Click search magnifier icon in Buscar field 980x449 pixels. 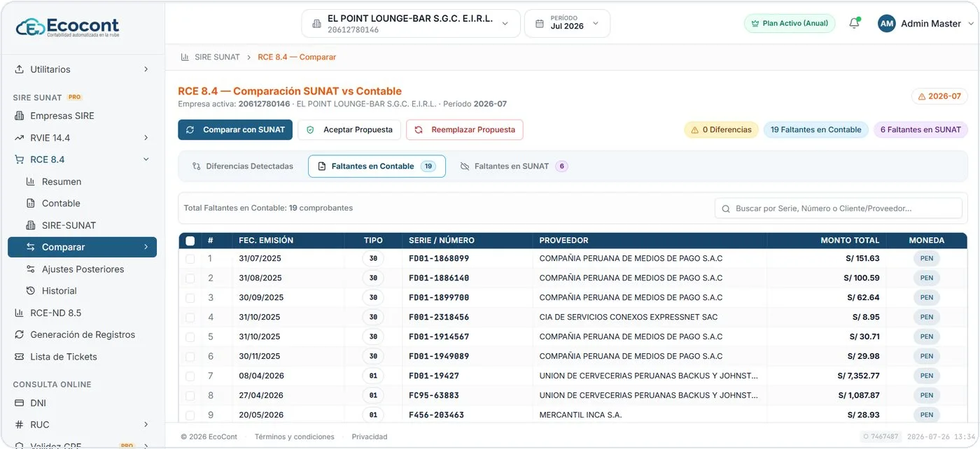tap(726, 208)
